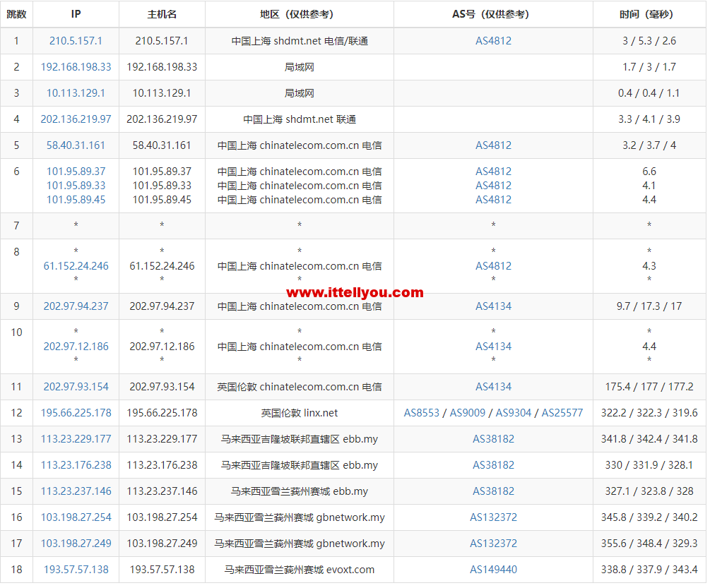This screenshot has width=710, height=588.
Task: Open IP link 113.23.176.238
Action: click(76, 465)
